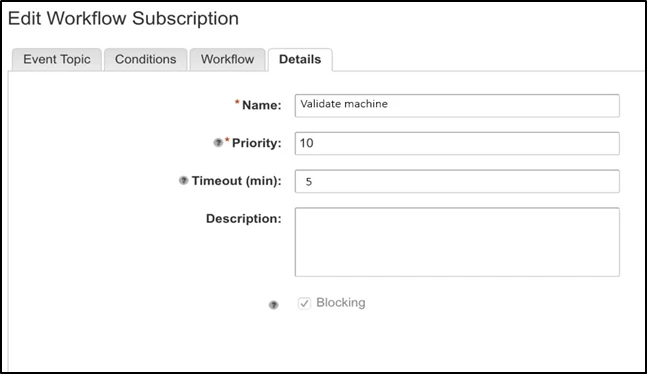Screen dimensions: 647x374
Task: Click inside the empty Description text area
Action: pos(457,242)
